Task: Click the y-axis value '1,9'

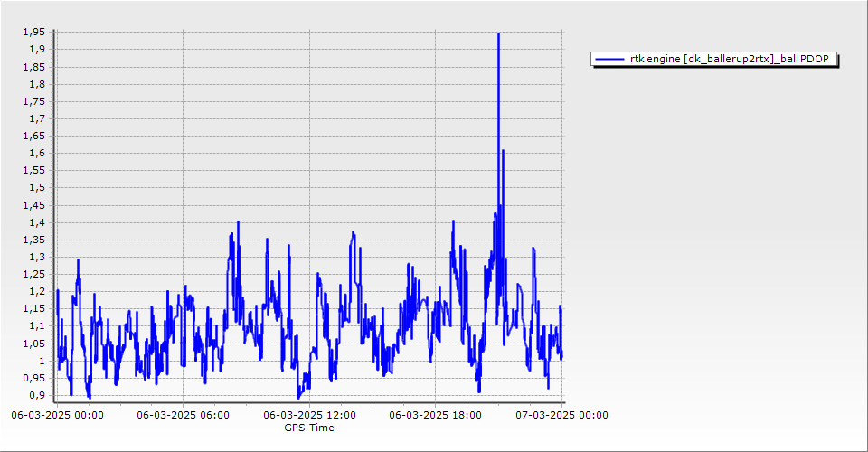Action: [x=37, y=49]
